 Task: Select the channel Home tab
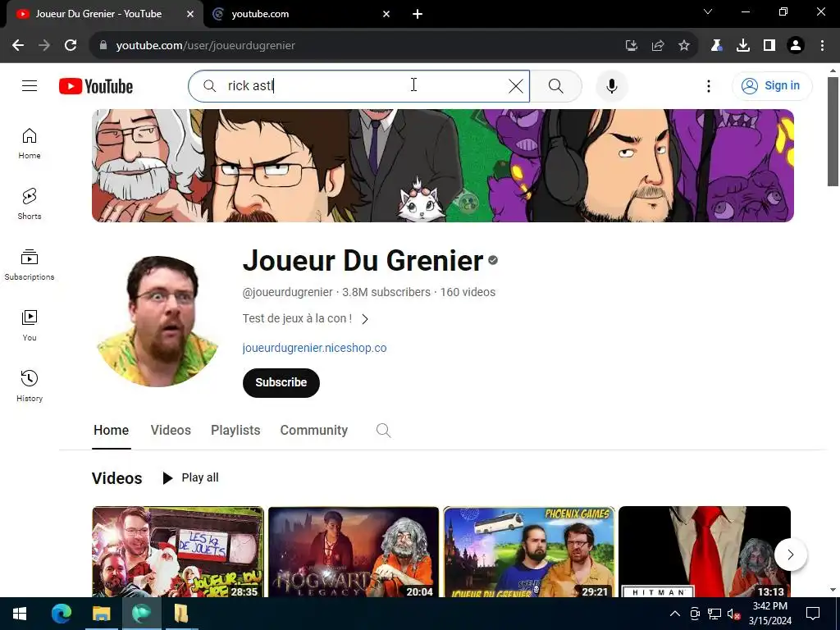point(111,430)
